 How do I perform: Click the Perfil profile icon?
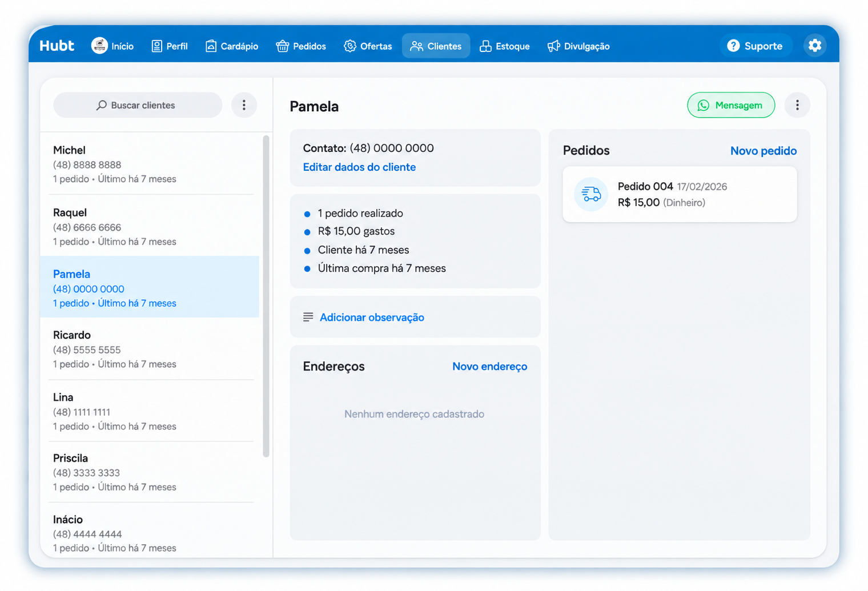[156, 46]
